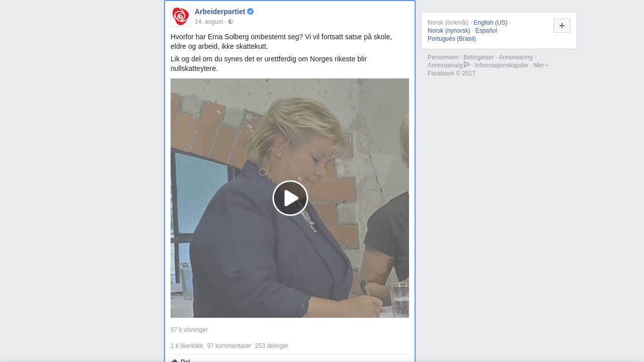
Task: Play the Erna Solberg video
Action: pos(290,198)
